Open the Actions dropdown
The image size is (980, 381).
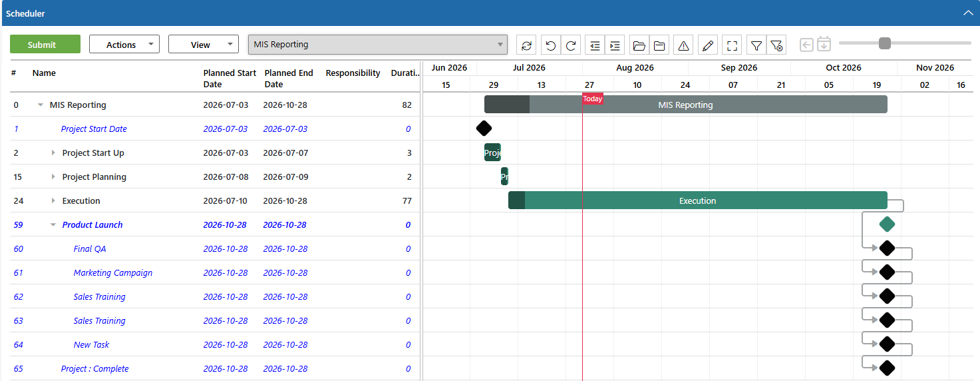124,45
